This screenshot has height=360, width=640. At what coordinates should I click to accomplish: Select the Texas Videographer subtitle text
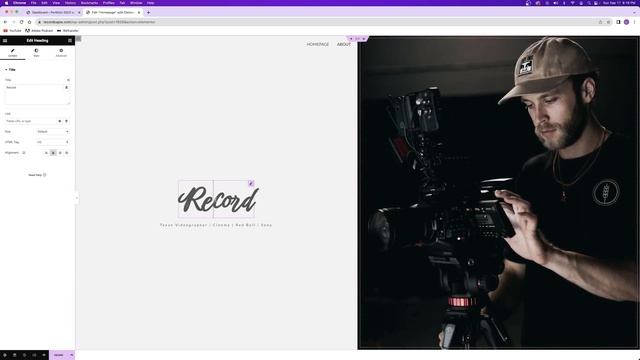[216, 225]
